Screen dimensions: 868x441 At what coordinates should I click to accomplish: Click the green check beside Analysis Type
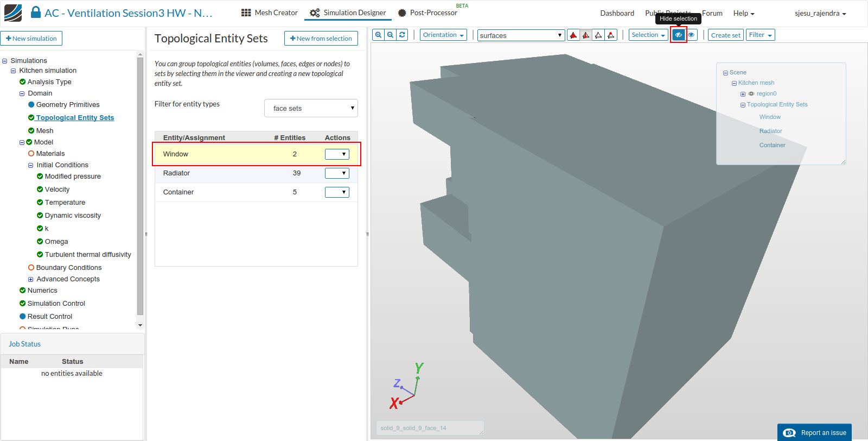tap(22, 82)
